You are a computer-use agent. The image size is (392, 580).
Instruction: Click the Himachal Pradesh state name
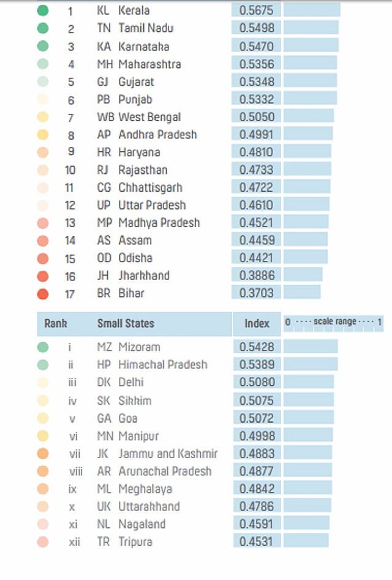(x=163, y=364)
